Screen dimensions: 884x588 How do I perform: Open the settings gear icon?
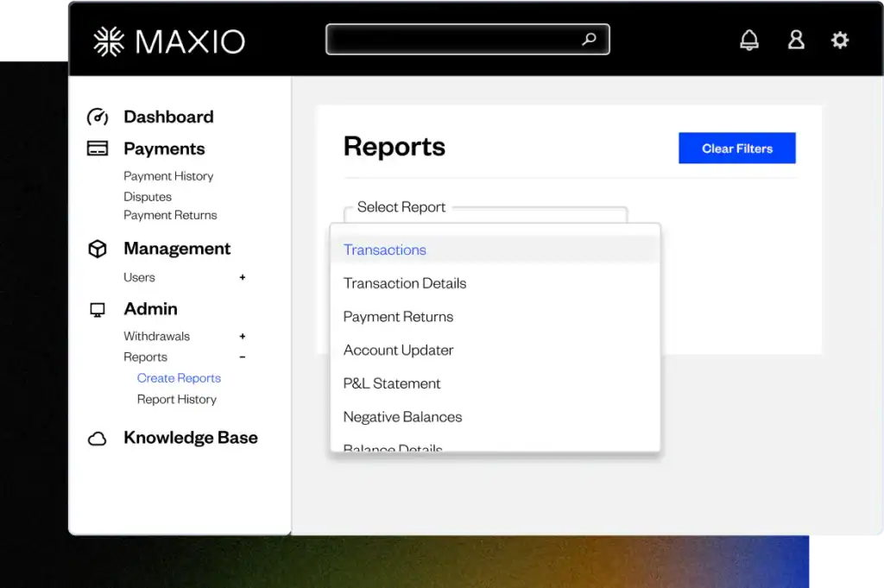[840, 40]
